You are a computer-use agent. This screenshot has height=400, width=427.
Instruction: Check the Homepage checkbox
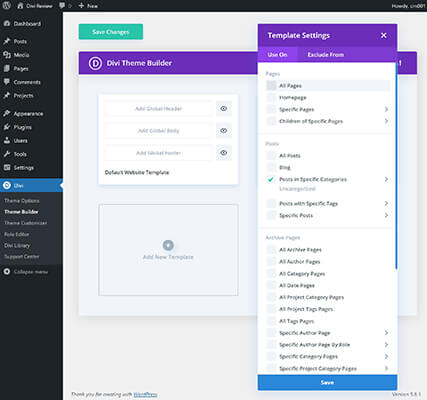(x=271, y=97)
